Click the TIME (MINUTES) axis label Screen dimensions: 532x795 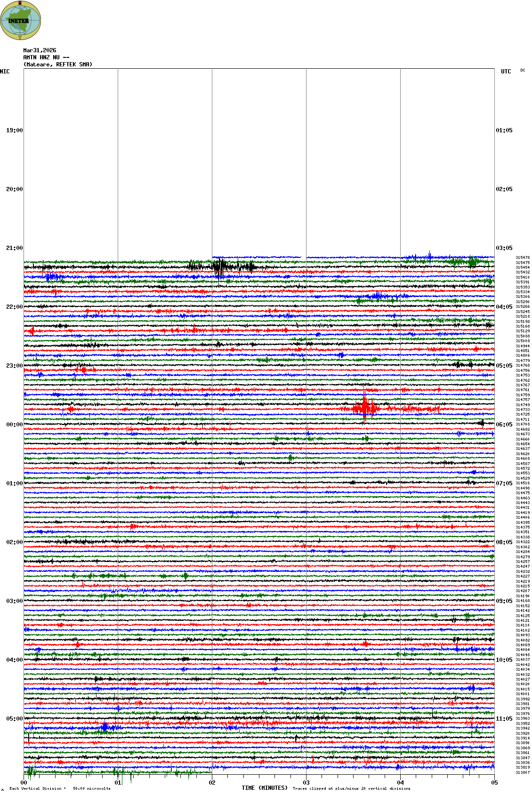point(265,788)
